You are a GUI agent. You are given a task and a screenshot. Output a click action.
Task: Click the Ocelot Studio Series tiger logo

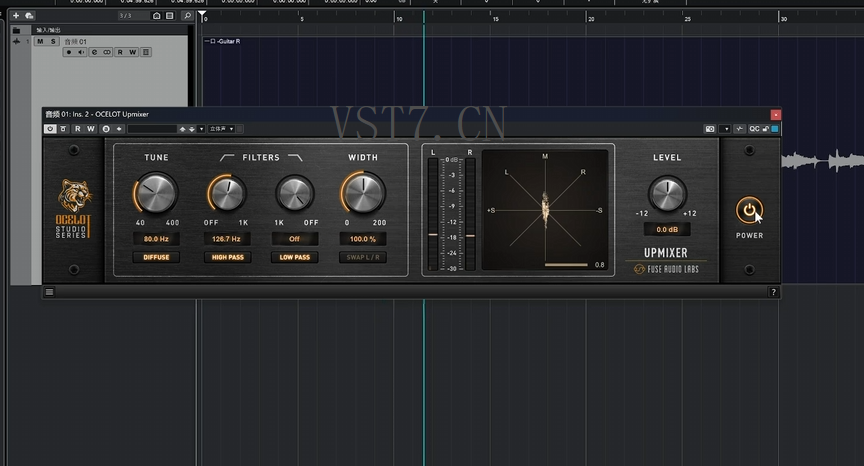point(73,208)
